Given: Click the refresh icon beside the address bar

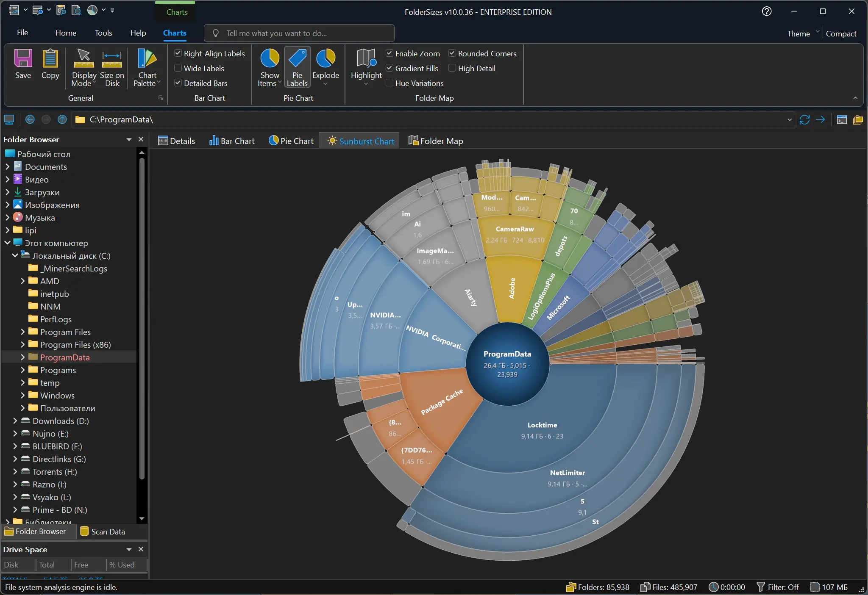Looking at the screenshot, I should tap(804, 120).
